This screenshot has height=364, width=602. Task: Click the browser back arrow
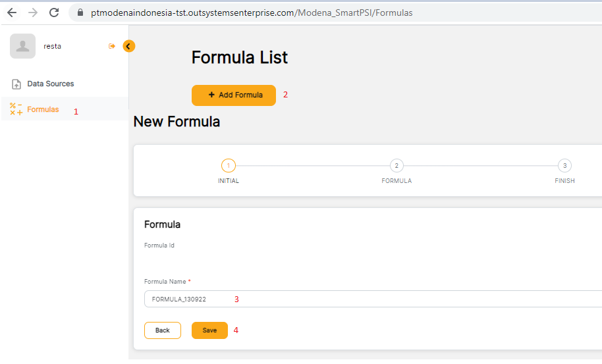[12, 13]
